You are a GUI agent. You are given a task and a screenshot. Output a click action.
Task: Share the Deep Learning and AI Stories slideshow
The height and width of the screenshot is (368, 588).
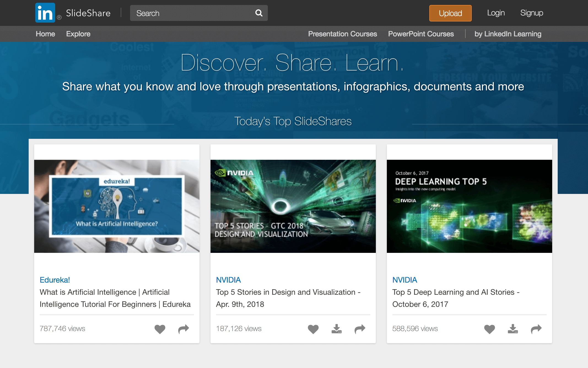pyautogui.click(x=536, y=329)
